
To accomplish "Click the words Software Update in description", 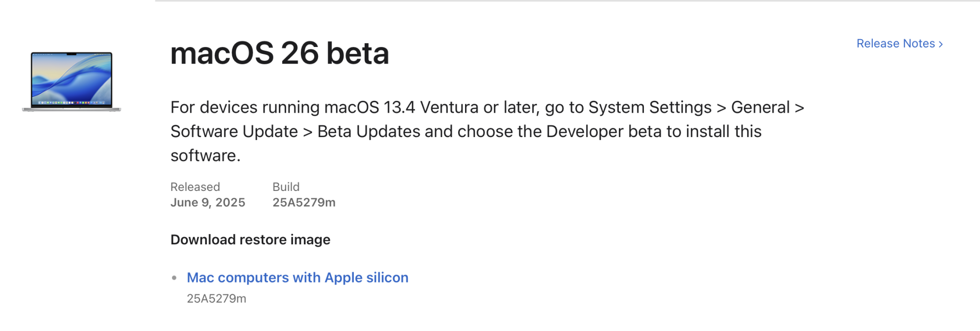I will pyautogui.click(x=234, y=132).
